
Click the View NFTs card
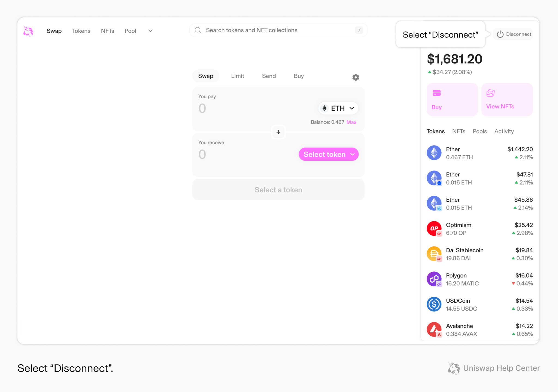point(507,100)
